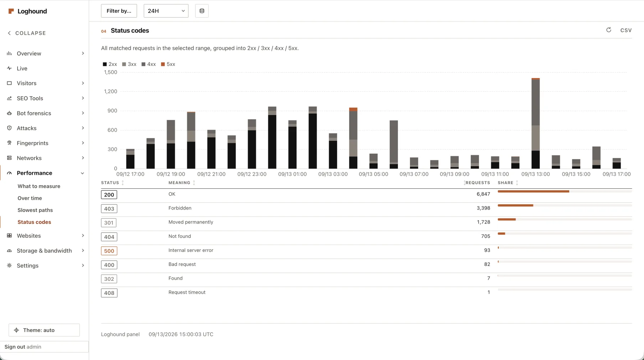Screen dimensions: 644x360
Task: Click the Attacks shield icon
Action: (x=9, y=128)
